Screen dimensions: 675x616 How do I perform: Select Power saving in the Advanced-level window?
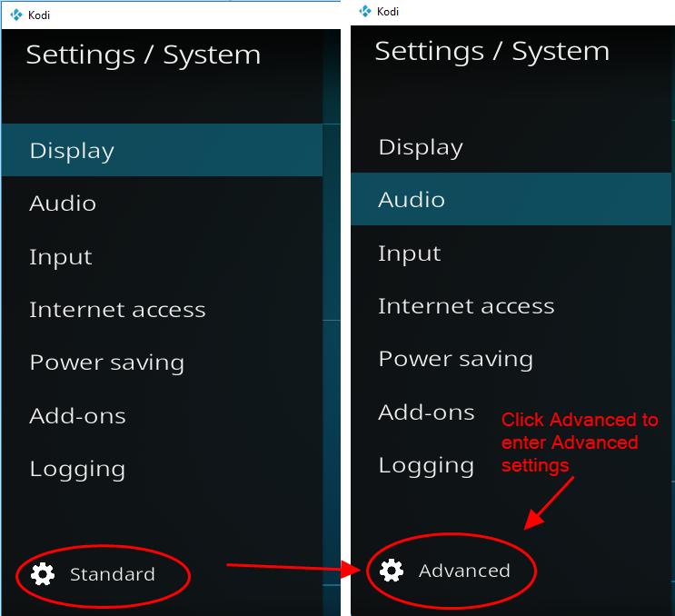(455, 359)
